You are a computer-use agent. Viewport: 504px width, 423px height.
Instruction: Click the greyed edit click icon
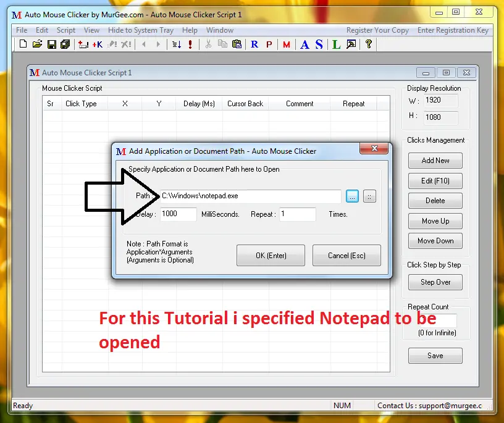click(112, 44)
